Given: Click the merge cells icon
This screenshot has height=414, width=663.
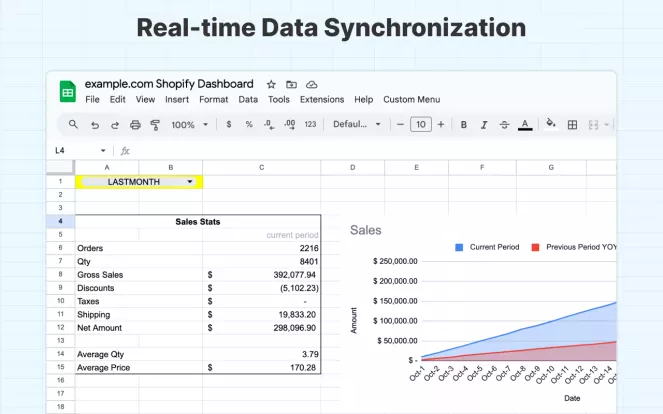Looking at the screenshot, I should tap(594, 125).
